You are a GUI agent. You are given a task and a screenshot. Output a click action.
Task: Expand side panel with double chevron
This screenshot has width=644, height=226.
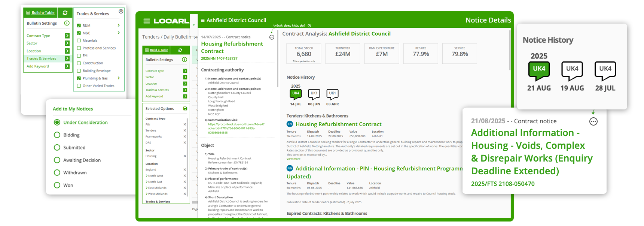pos(193,25)
